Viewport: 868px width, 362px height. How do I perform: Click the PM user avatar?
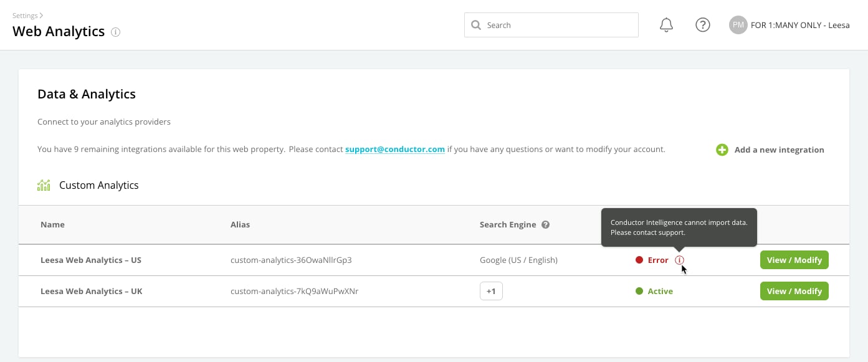coord(738,25)
